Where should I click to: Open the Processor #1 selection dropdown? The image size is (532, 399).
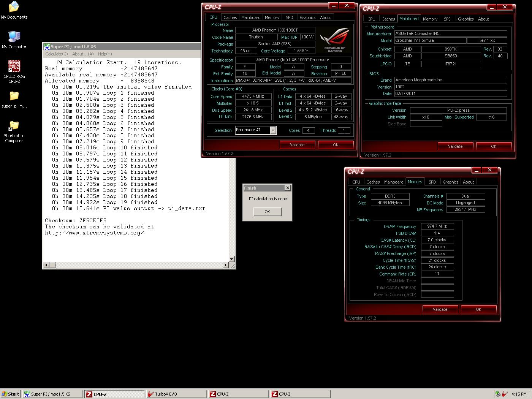273,130
